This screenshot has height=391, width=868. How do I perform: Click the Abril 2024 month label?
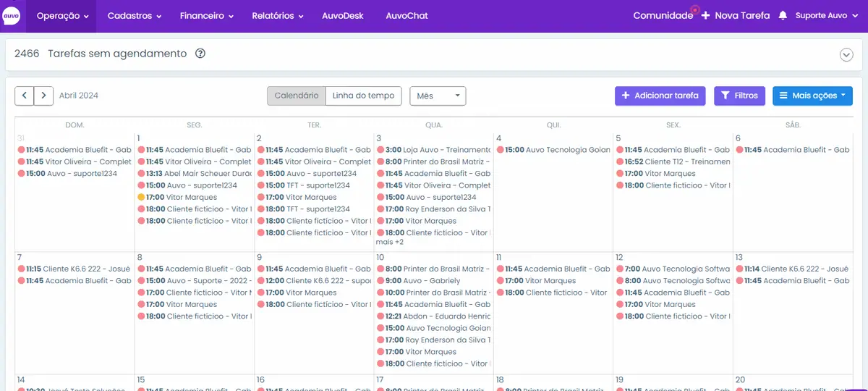click(79, 96)
